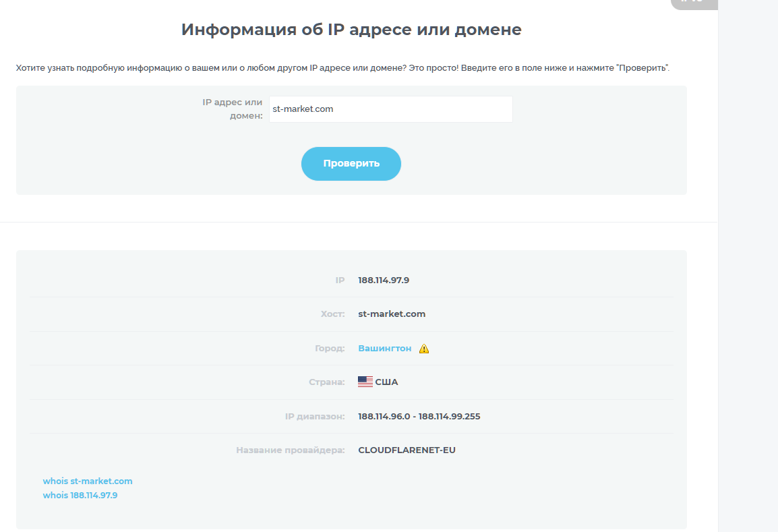
Task: Open the whois 188.114.97.9 link
Action: (80, 496)
